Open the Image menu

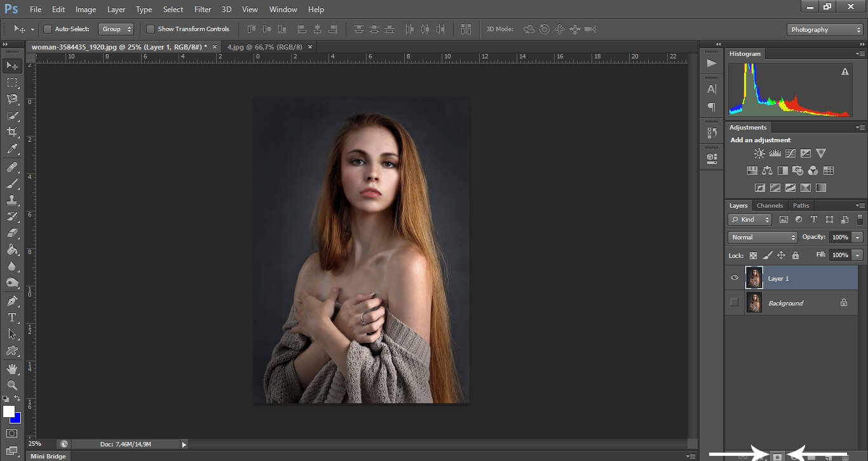click(x=86, y=10)
